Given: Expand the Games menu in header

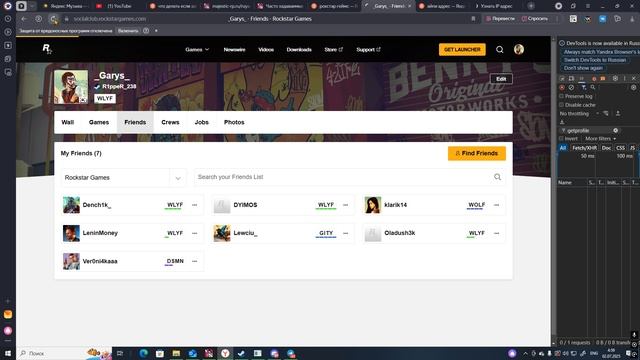Looking at the screenshot, I should pyautogui.click(x=197, y=49).
